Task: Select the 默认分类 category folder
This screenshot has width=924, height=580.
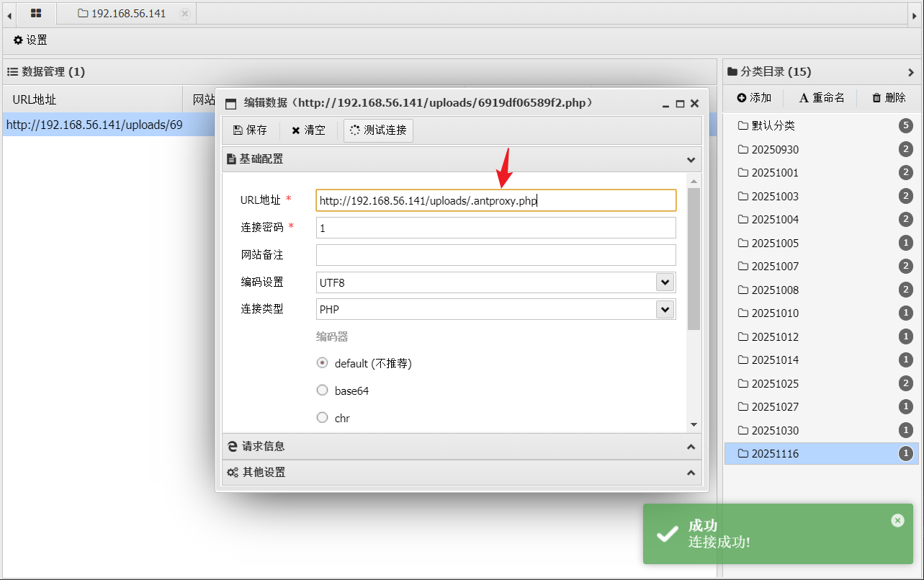Action: click(x=773, y=126)
